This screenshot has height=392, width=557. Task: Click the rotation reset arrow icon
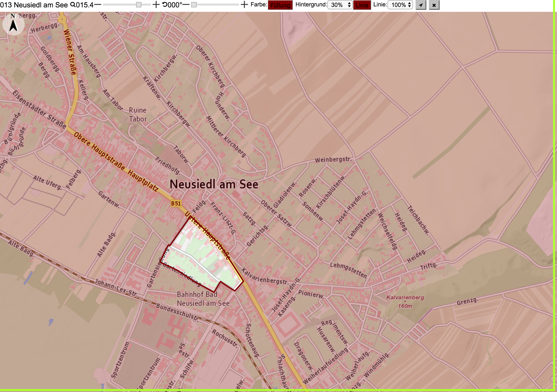coord(165,4)
